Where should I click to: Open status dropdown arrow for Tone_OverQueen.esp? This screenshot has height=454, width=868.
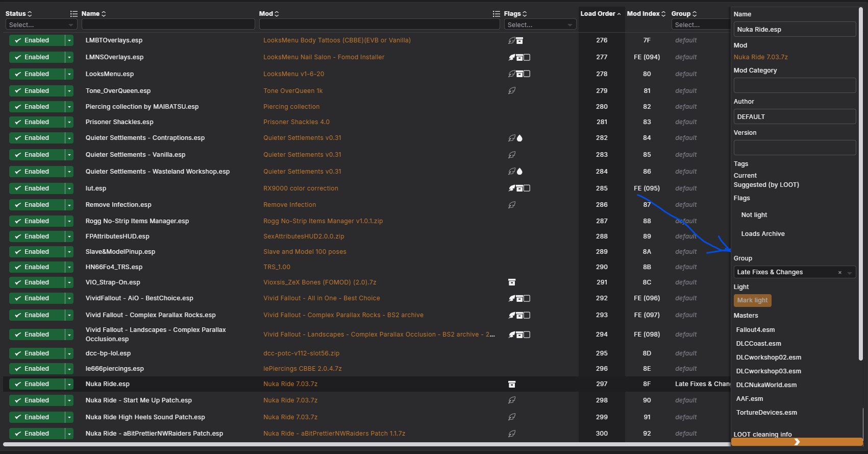[69, 91]
